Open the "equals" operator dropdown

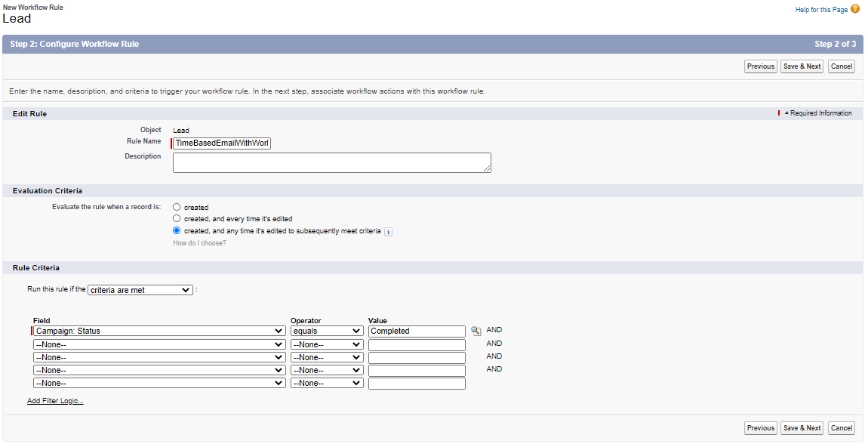[x=326, y=330]
